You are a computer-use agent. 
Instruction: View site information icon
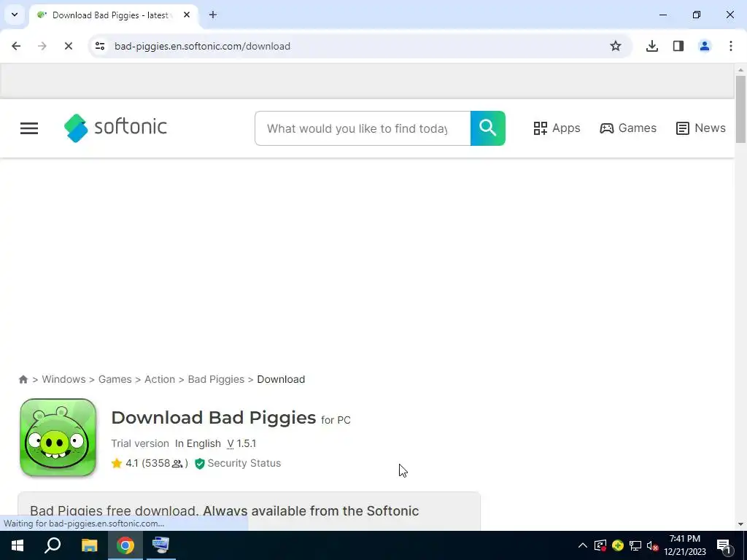click(x=100, y=46)
